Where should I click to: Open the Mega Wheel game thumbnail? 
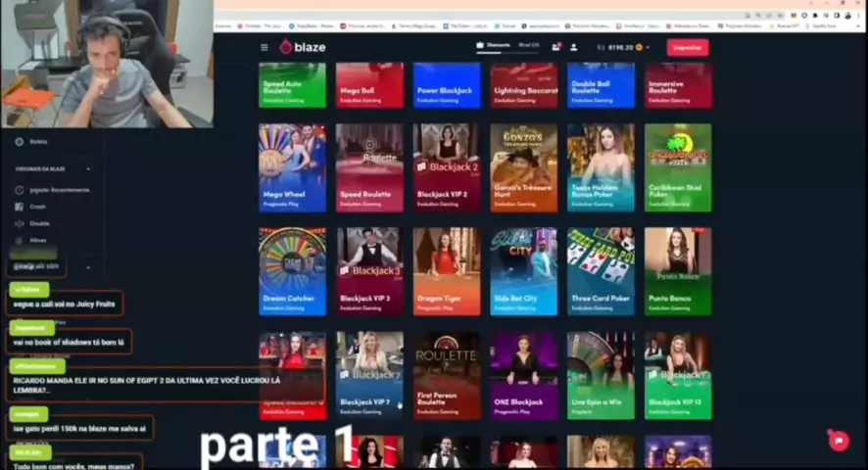point(292,166)
